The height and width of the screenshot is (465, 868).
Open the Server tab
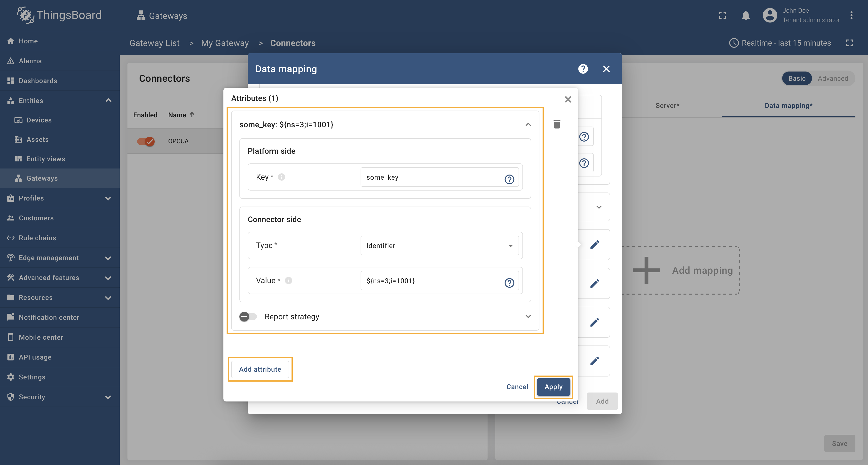(667, 105)
